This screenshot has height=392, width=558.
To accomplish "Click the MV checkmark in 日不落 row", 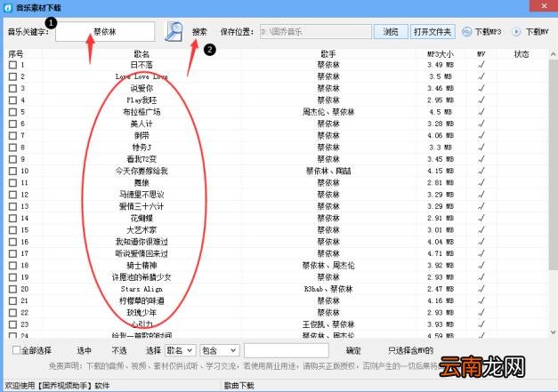I will pyautogui.click(x=481, y=65).
